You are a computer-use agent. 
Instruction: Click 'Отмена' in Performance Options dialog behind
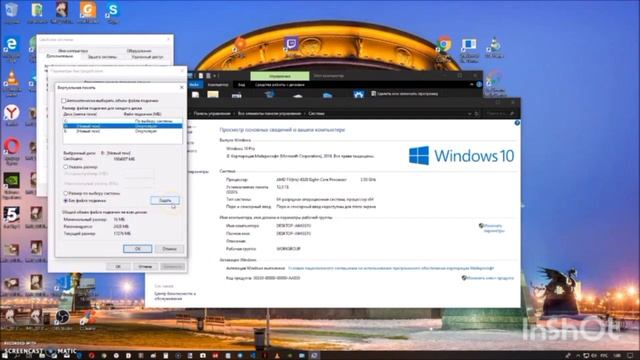point(145,267)
